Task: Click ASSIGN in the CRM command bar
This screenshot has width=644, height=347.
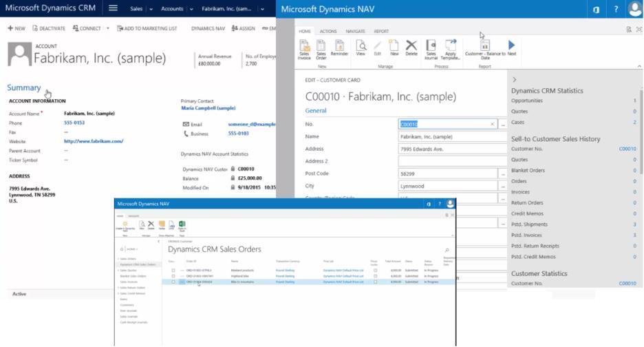Action: click(x=243, y=28)
